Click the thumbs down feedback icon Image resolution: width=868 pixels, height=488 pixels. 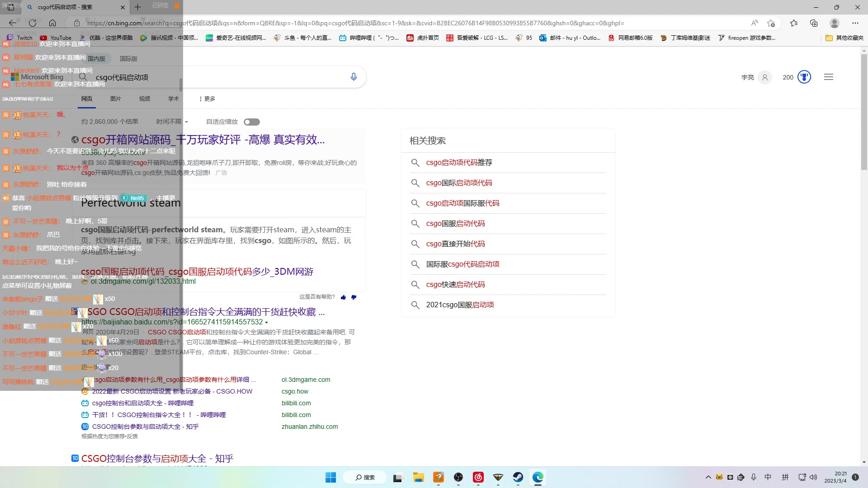click(354, 297)
